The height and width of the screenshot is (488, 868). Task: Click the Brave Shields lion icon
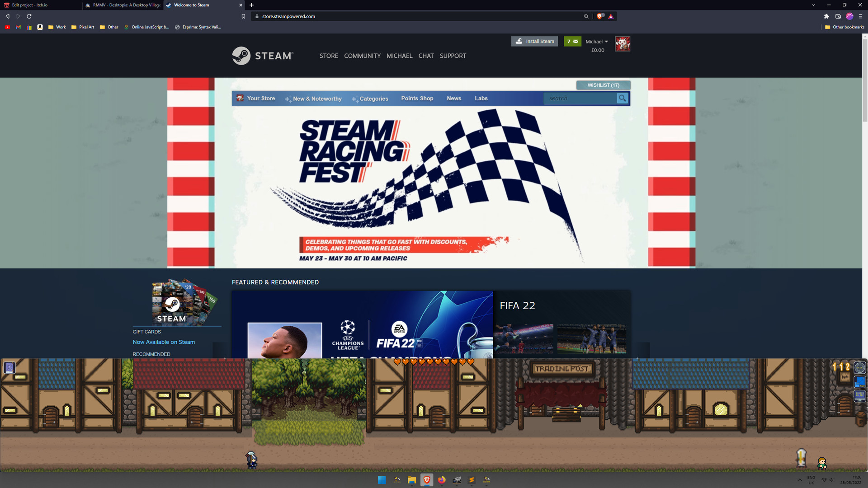click(x=600, y=16)
